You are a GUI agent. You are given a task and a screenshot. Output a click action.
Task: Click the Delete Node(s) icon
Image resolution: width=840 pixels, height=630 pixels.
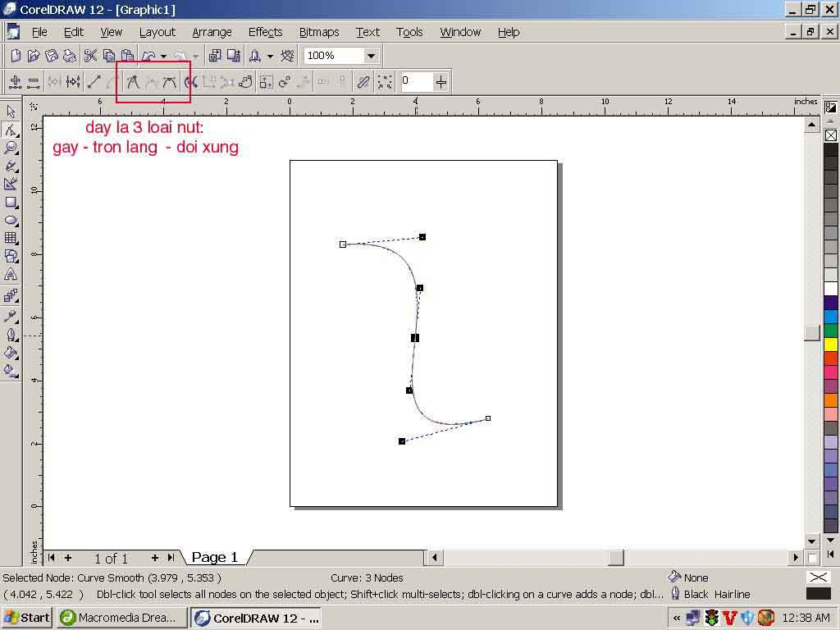33,82
